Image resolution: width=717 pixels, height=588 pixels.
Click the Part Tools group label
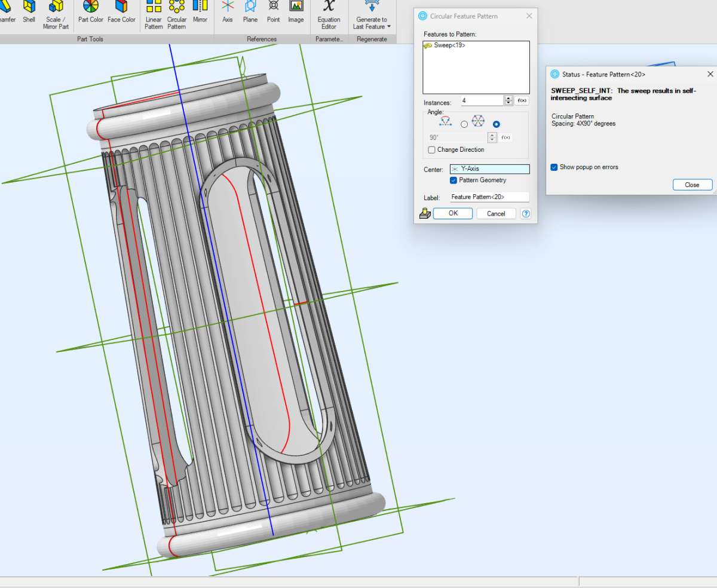[x=90, y=39]
